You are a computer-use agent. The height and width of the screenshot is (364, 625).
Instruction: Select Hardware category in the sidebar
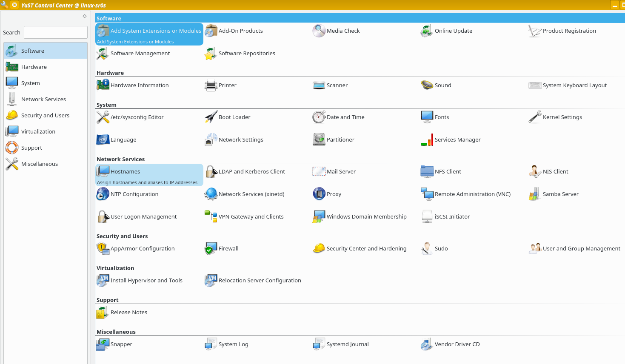[x=34, y=67]
